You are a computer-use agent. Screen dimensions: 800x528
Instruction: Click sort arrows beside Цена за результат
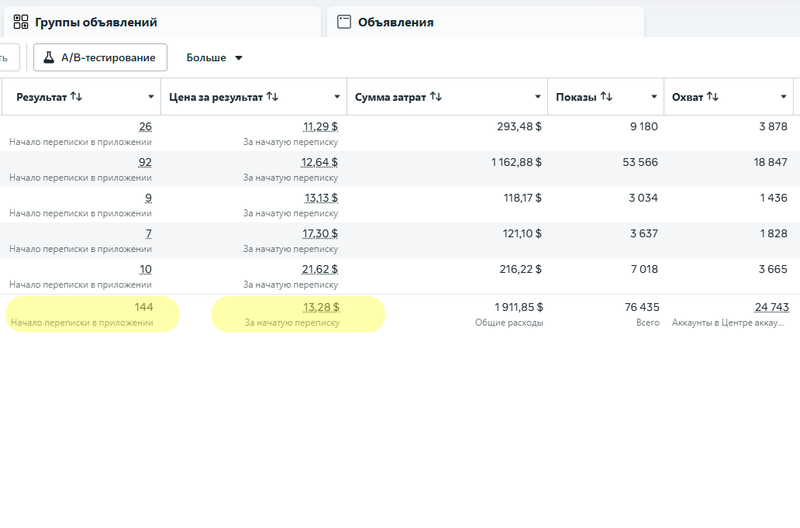(x=272, y=97)
